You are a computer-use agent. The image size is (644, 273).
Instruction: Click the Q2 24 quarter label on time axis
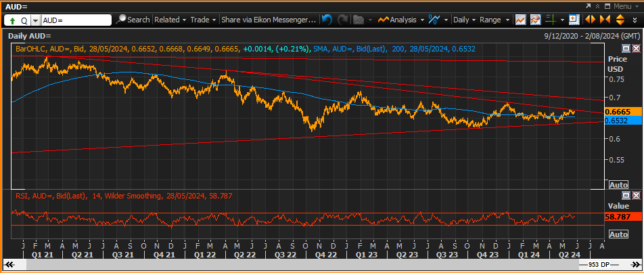pyautogui.click(x=569, y=255)
